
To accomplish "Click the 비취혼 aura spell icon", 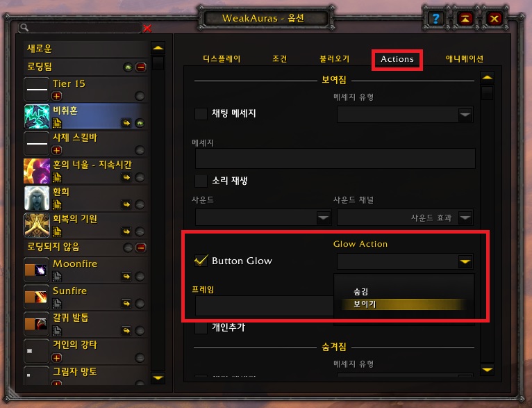I will [x=37, y=117].
